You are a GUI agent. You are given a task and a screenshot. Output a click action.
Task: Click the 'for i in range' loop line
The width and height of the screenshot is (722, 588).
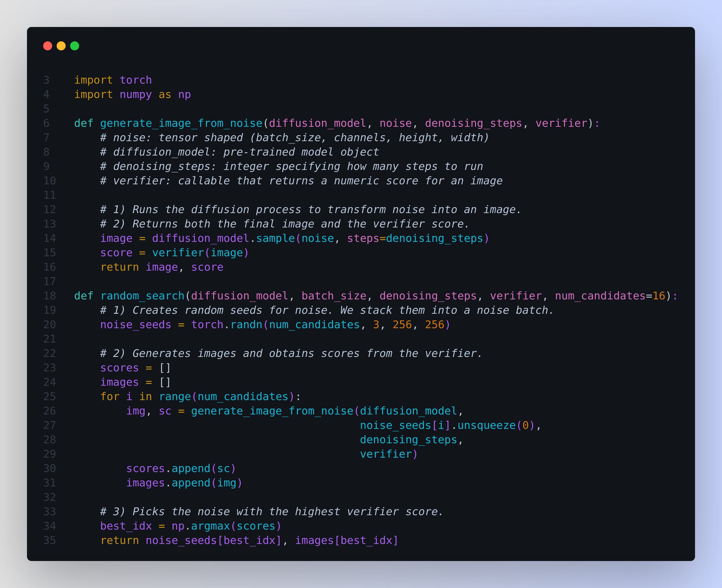tap(200, 396)
